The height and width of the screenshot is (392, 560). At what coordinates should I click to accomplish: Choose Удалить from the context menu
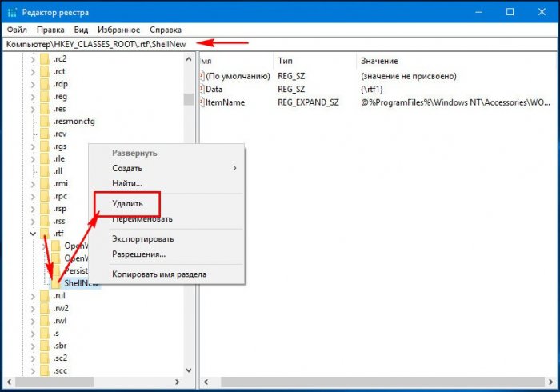click(x=127, y=204)
